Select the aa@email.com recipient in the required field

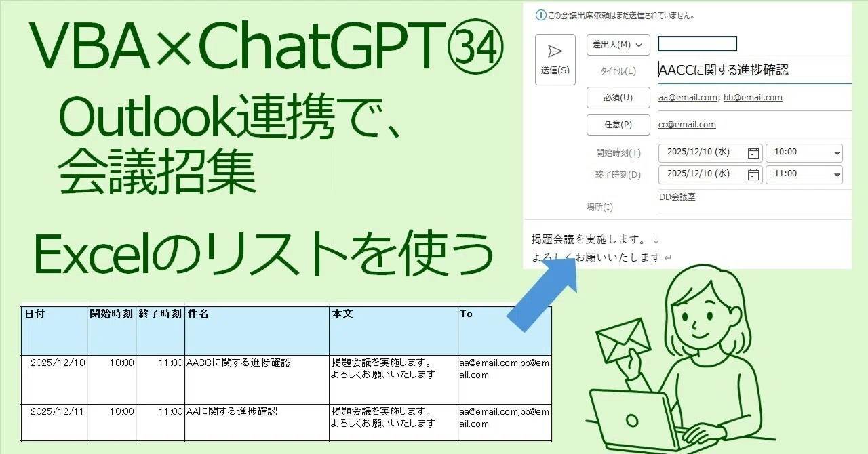(688, 98)
